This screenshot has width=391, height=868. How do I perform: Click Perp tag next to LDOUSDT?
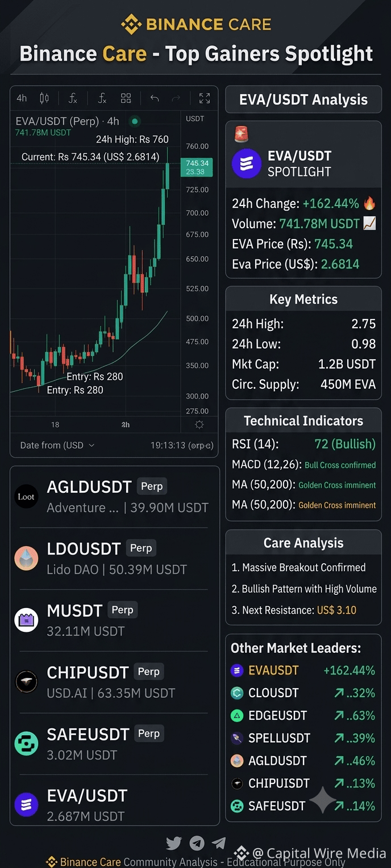[x=141, y=548]
